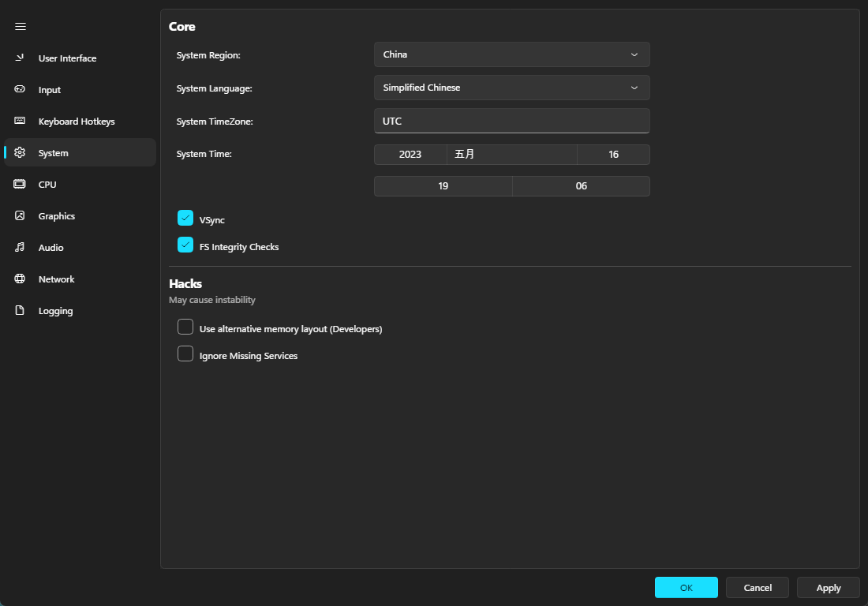Click the Input gamepad icon
868x606 pixels.
coord(20,89)
